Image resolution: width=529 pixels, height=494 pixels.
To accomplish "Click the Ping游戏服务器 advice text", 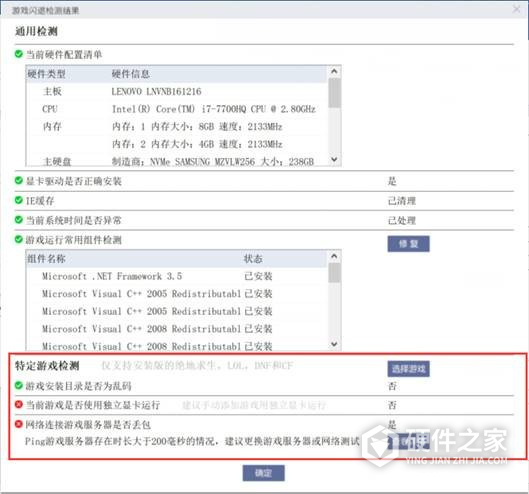I will [192, 441].
